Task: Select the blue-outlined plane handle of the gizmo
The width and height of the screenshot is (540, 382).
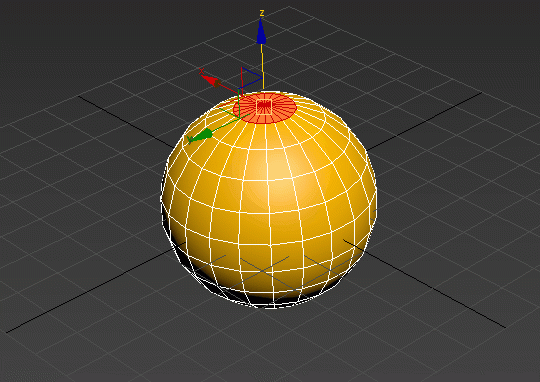Action: (251, 78)
